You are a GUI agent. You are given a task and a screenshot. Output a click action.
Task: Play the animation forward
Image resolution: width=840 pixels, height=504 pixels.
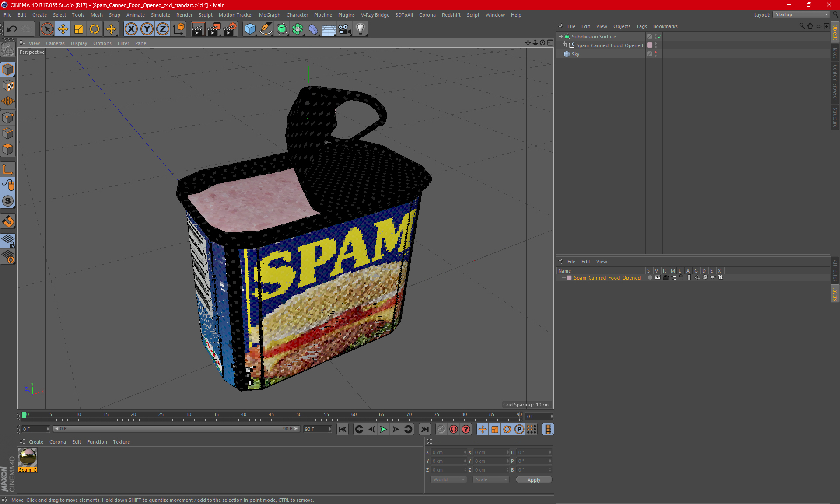(383, 429)
